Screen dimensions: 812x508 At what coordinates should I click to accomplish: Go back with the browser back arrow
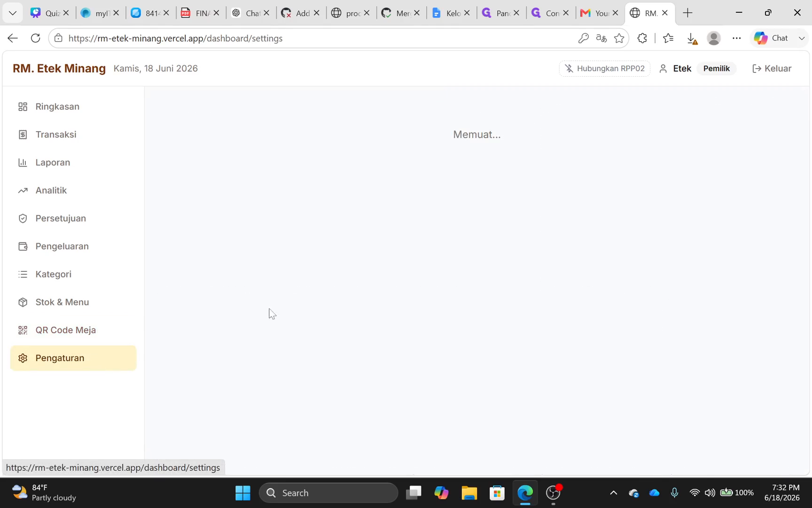pyautogui.click(x=13, y=38)
